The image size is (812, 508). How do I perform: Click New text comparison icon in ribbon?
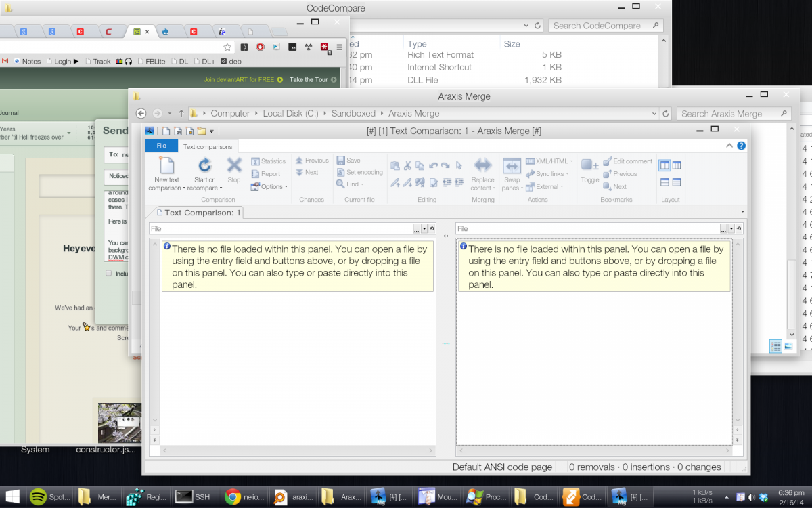point(166,165)
